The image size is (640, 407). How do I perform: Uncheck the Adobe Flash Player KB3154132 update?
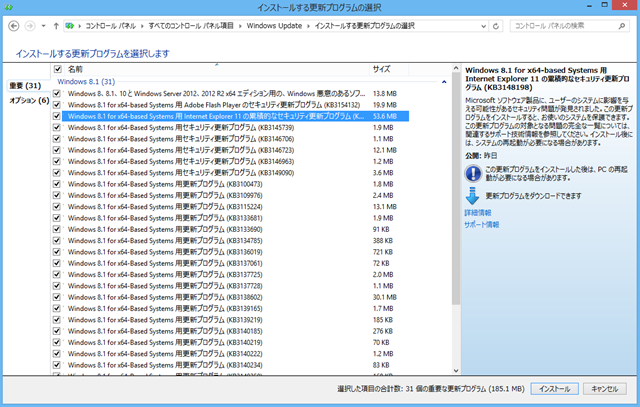pyautogui.click(x=57, y=105)
